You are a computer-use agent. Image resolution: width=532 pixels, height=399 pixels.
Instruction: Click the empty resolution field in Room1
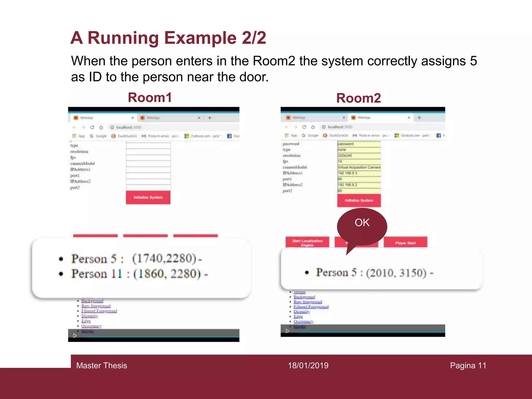(148, 152)
